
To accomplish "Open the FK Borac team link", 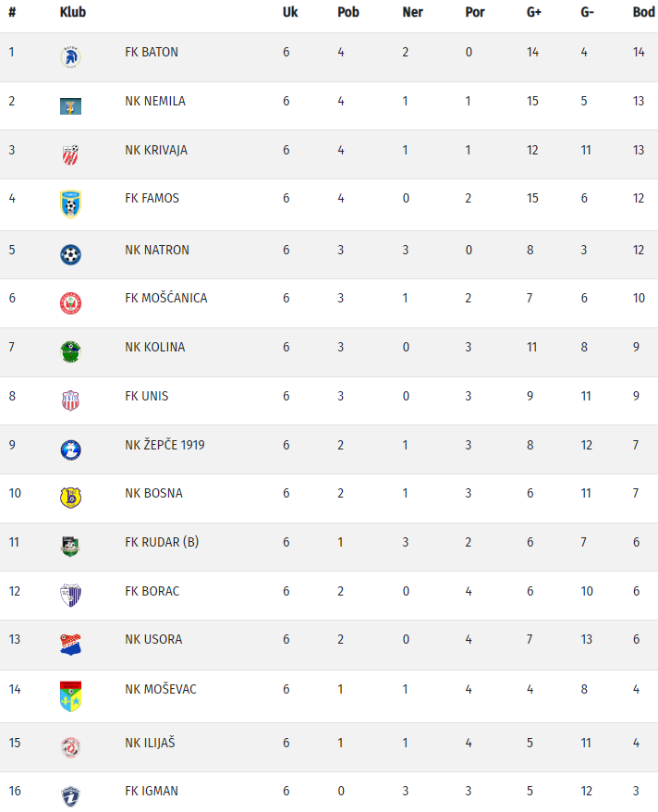I will 152,591.
